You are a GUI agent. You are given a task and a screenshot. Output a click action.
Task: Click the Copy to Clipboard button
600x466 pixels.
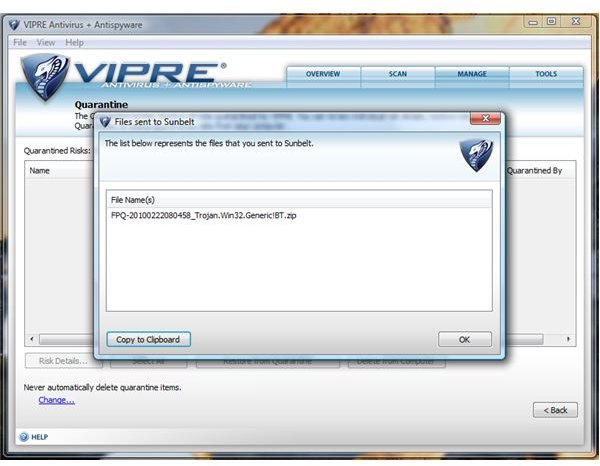click(148, 339)
